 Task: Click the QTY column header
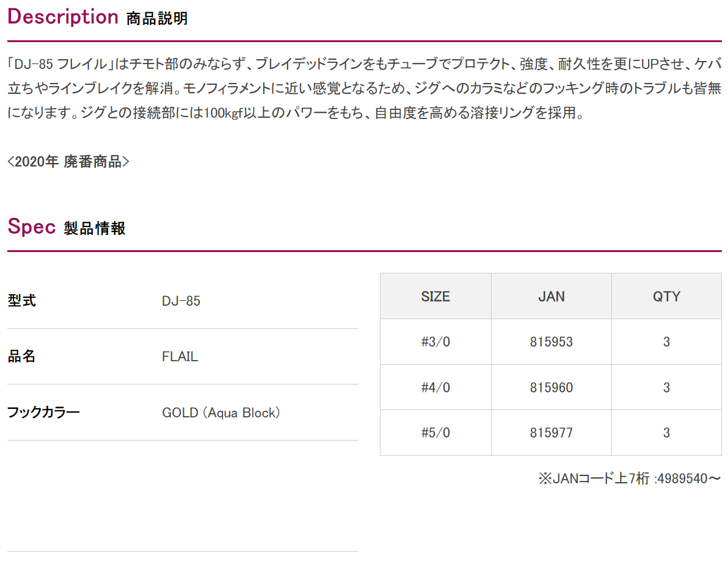click(x=666, y=297)
